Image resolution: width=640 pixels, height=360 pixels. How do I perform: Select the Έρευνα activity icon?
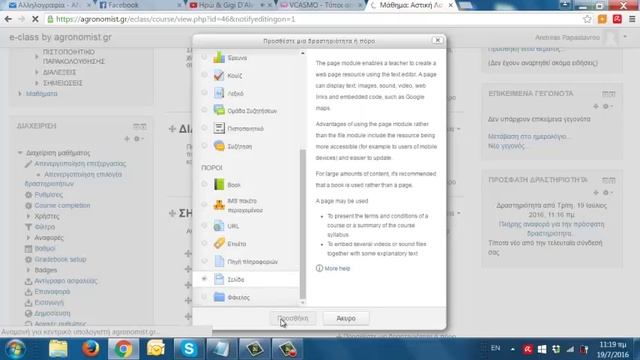219,58
